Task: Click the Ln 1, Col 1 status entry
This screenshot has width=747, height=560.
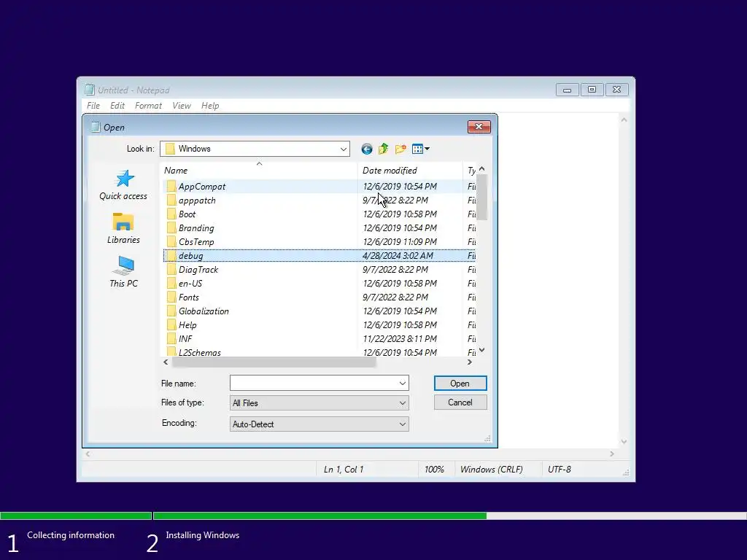Action: 344,469
